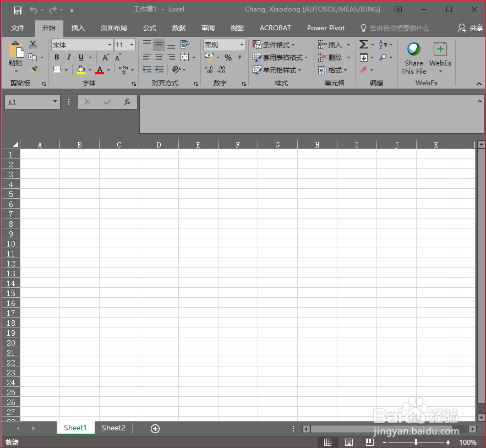The width and height of the screenshot is (486, 448).
Task: Select the Sheet2 worksheet tab
Action: [x=113, y=428]
